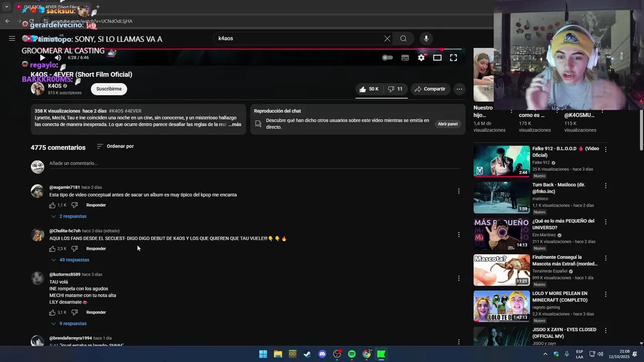Open Spotify from the taskbar
Viewport: 644px width, 362px height.
[352, 354]
